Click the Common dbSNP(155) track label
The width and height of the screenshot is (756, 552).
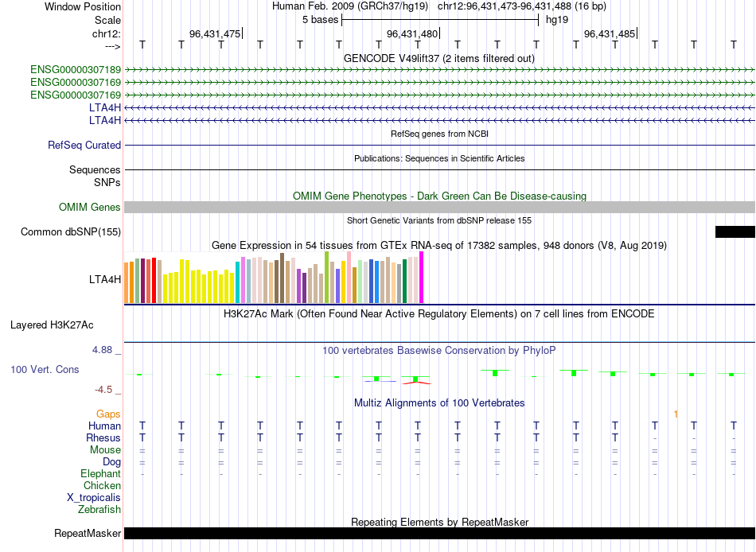(71, 232)
